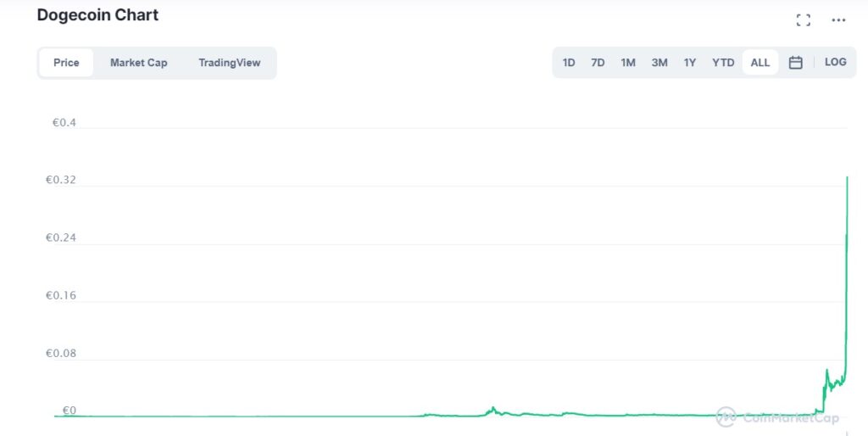
Task: Click the €0.24 axis label
Action: pos(61,238)
